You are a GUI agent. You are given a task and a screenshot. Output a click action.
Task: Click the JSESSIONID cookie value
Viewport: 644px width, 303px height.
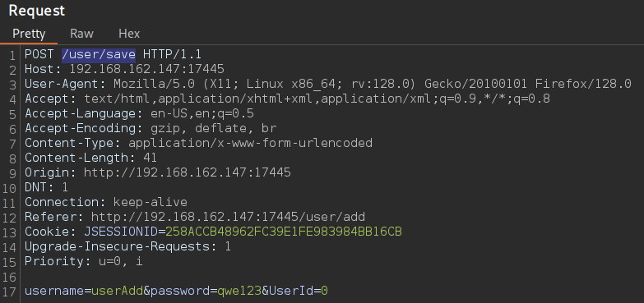point(284,232)
